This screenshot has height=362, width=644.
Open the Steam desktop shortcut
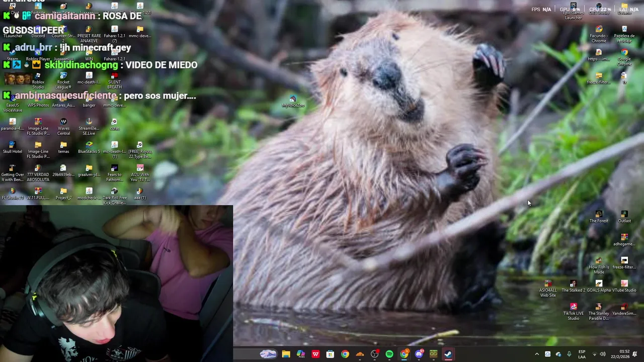point(13,55)
